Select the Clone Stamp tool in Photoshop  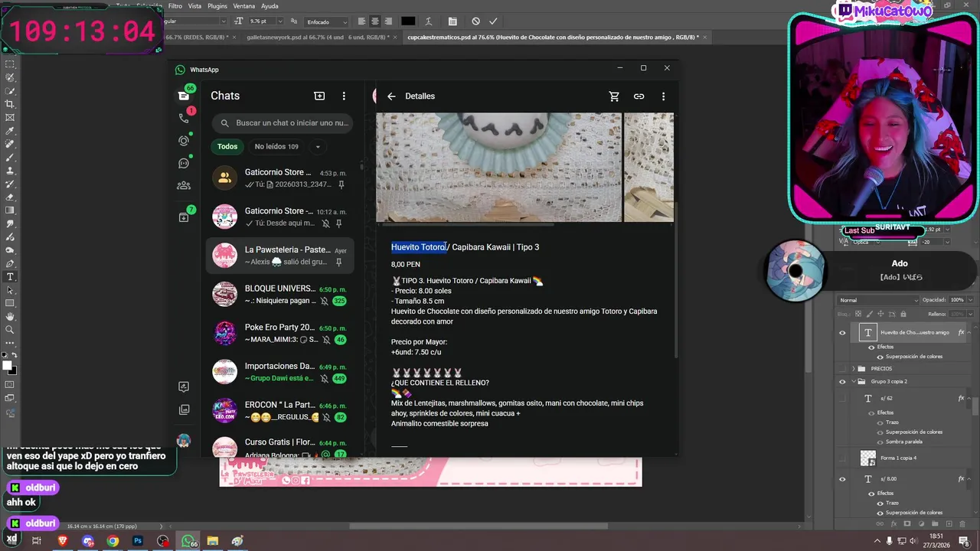(10, 170)
